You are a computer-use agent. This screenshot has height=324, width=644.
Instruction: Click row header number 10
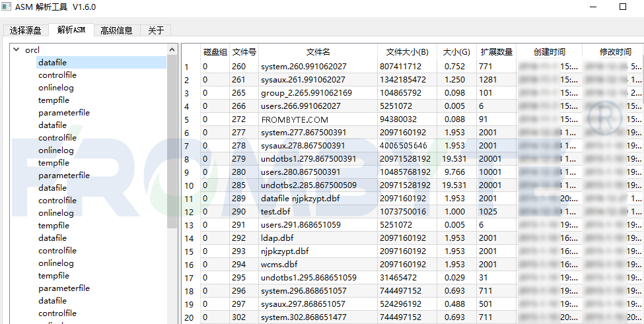[191, 186]
